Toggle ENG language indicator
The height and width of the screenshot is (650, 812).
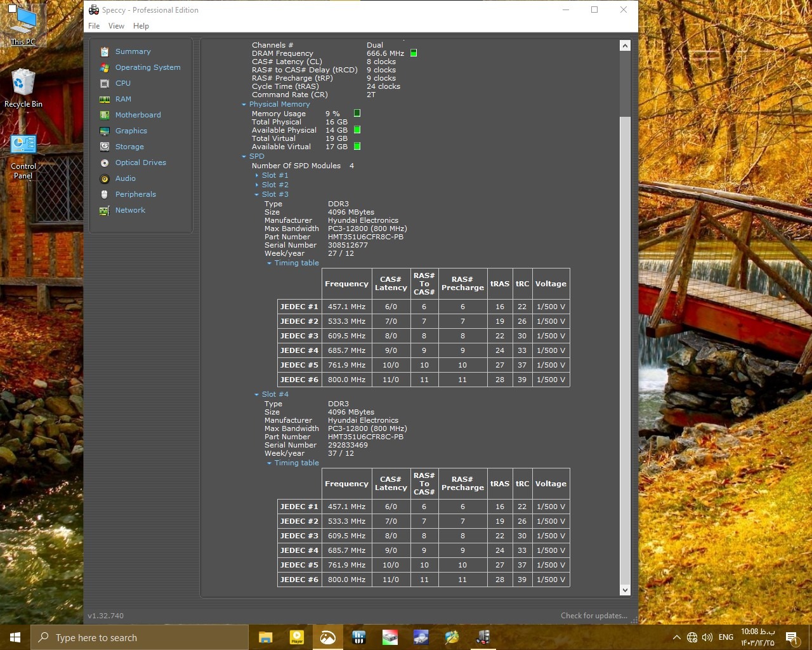coord(726,637)
